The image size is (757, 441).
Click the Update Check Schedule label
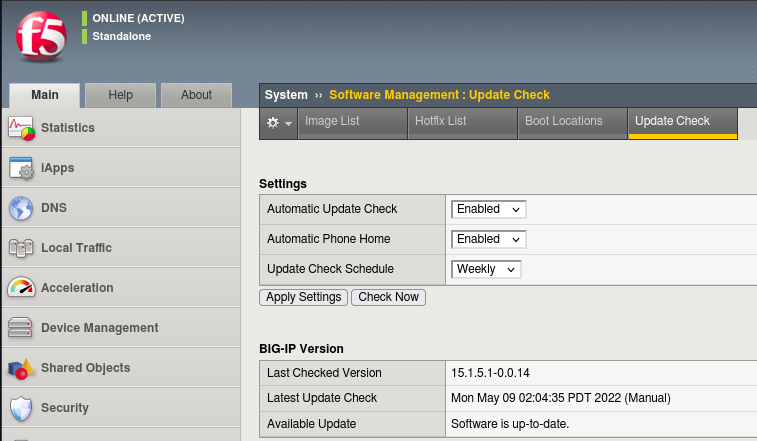pyautogui.click(x=330, y=269)
